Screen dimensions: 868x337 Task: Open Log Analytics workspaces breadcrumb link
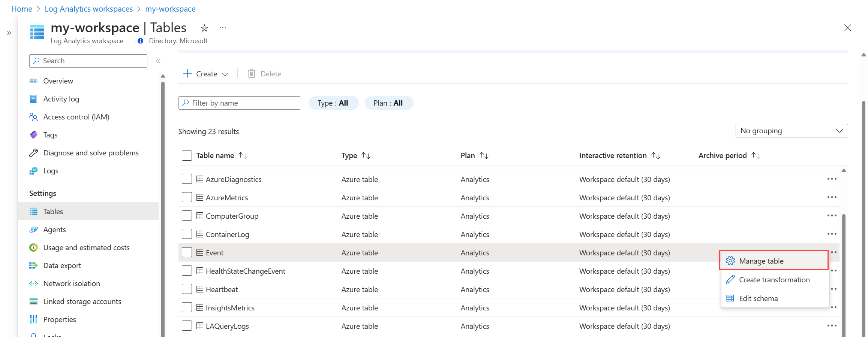point(88,9)
